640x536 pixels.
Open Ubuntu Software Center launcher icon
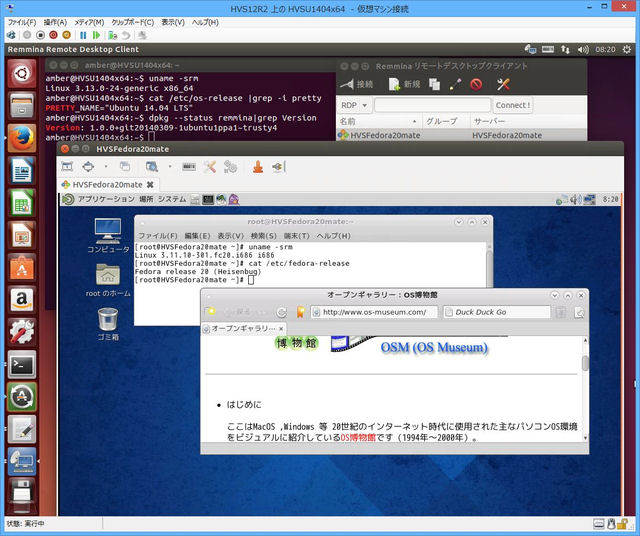pos(22,267)
